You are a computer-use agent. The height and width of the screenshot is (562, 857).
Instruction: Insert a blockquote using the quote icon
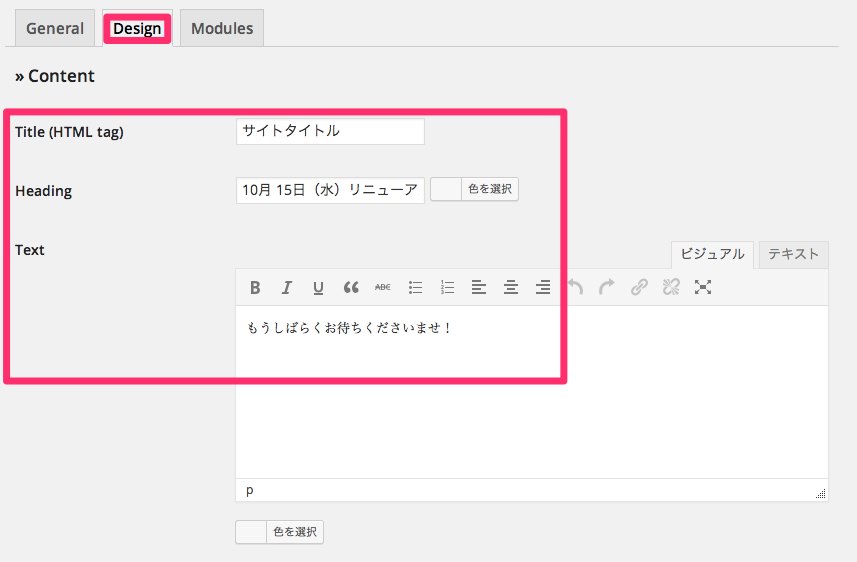point(351,288)
